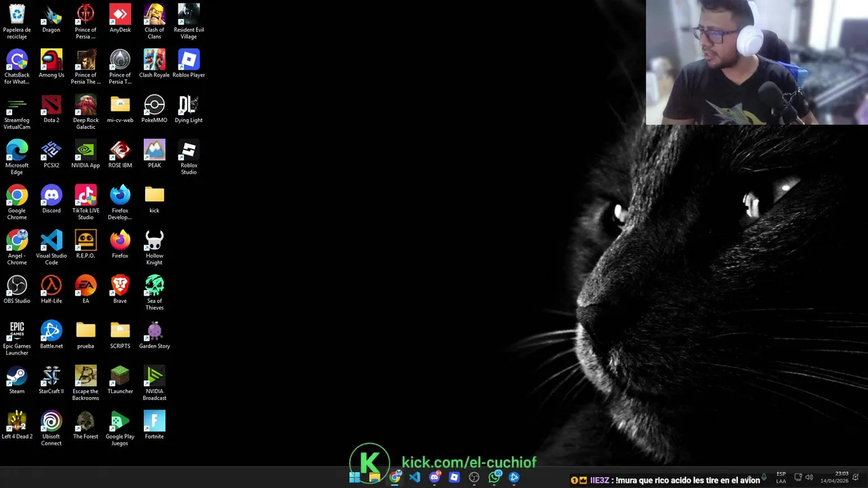Open Visual Studio Code taskbar icon

pos(414,478)
